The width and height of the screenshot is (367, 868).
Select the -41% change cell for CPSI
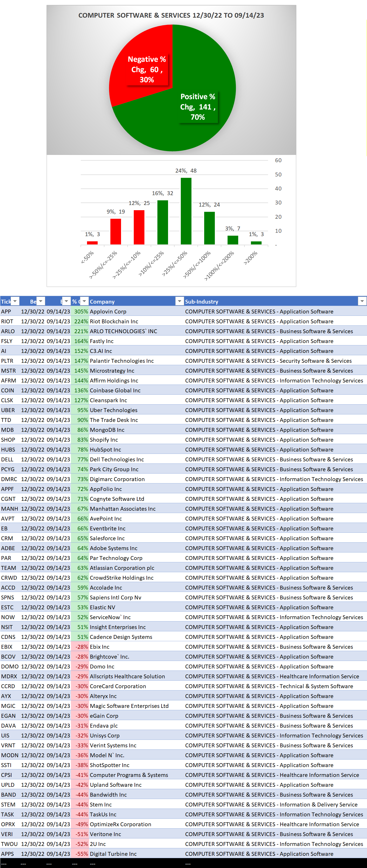point(80,775)
